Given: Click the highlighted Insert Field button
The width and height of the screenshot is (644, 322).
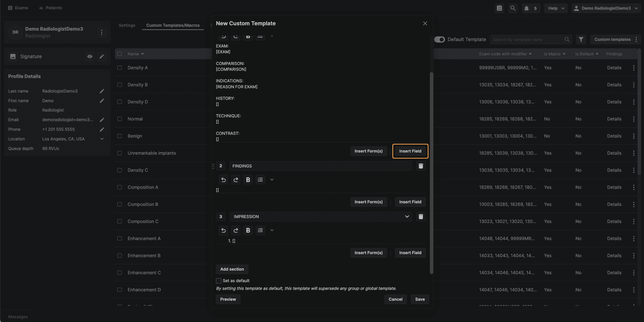Looking at the screenshot, I should click(x=410, y=151).
